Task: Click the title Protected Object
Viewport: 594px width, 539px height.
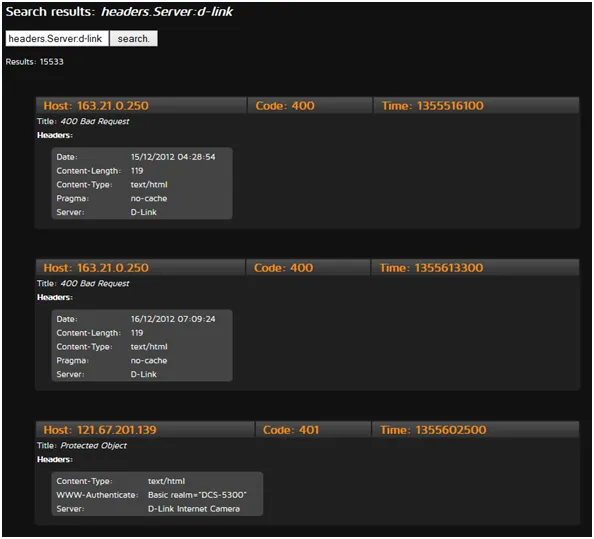Action: click(x=94, y=446)
